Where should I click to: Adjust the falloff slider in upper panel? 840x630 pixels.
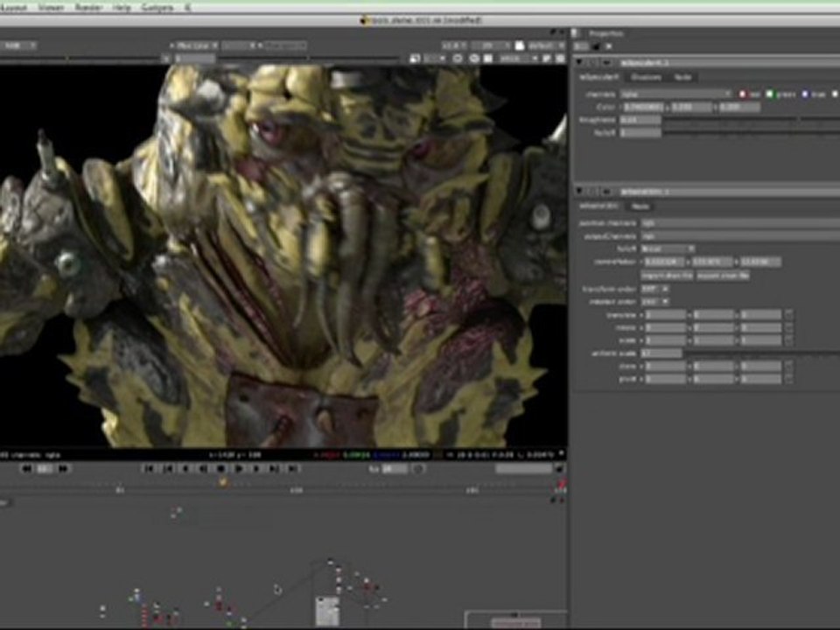click(x=752, y=133)
